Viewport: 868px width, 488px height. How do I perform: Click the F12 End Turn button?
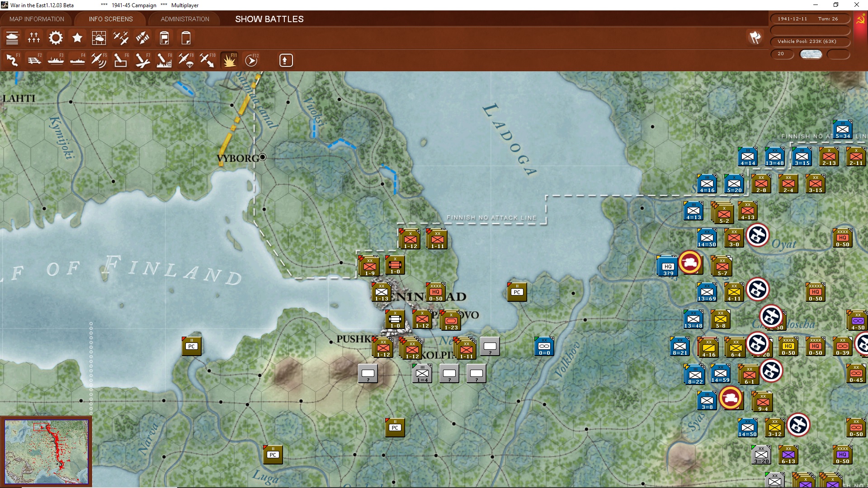[x=251, y=60]
